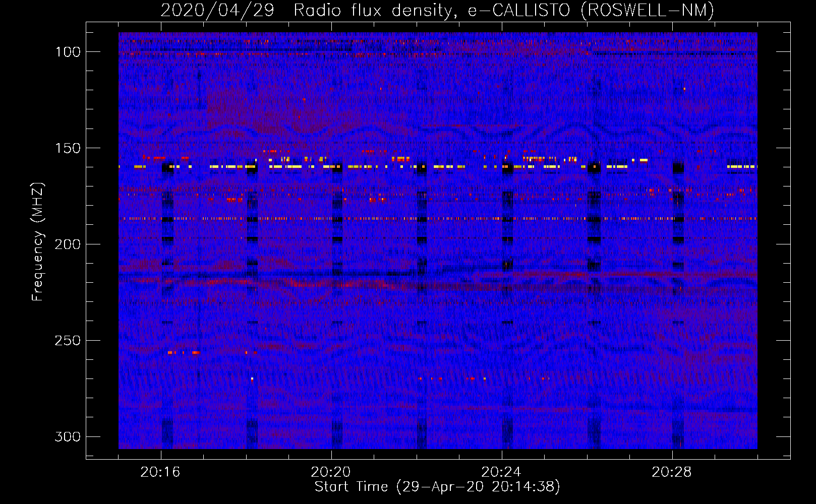Image resolution: width=816 pixels, height=504 pixels.
Task: Click the "Start Time (29-Apr-20 20:14:38)" label
Action: tap(437, 487)
